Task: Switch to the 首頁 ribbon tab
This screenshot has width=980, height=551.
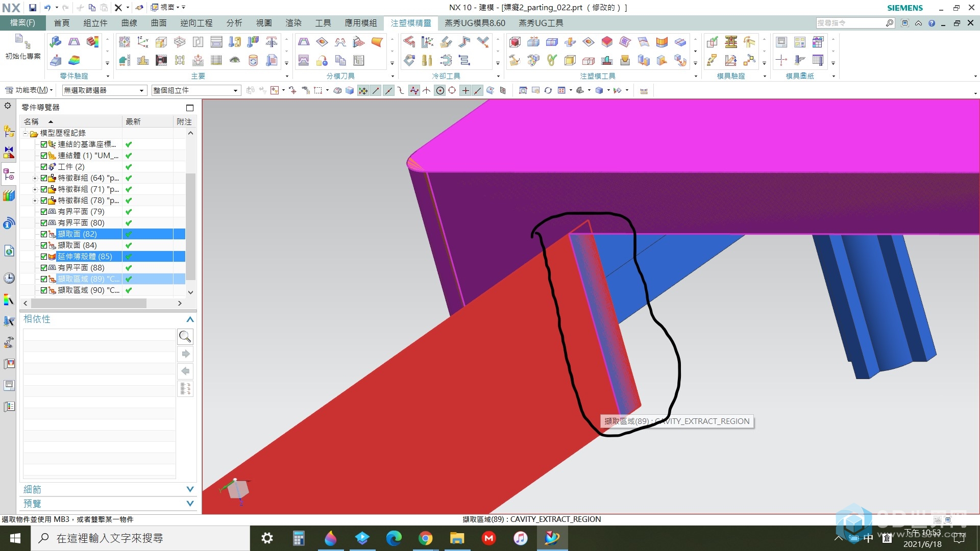Action: (x=62, y=23)
